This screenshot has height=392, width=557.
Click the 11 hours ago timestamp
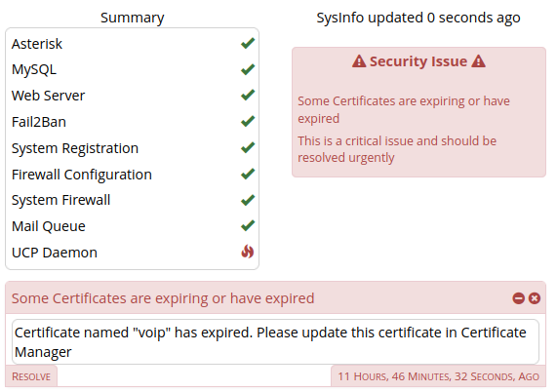point(438,376)
